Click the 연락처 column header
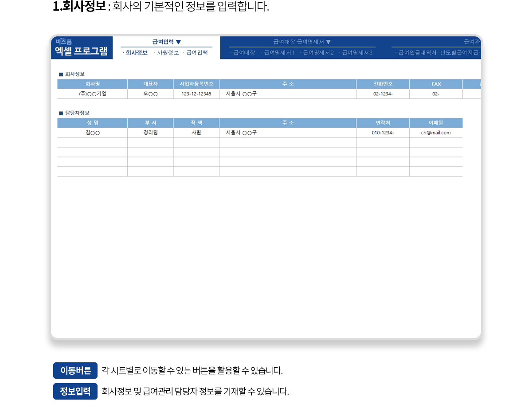 click(x=383, y=123)
